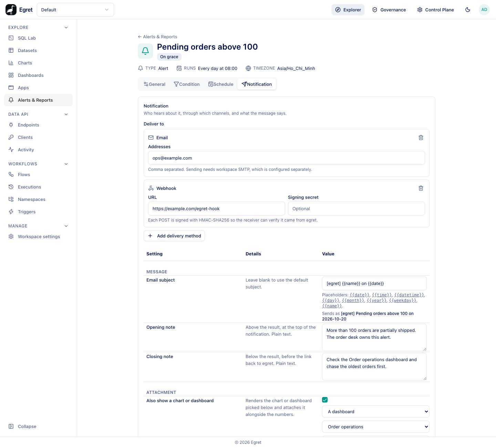496x448 pixels.
Task: Select the Notification tab
Action: (257, 84)
